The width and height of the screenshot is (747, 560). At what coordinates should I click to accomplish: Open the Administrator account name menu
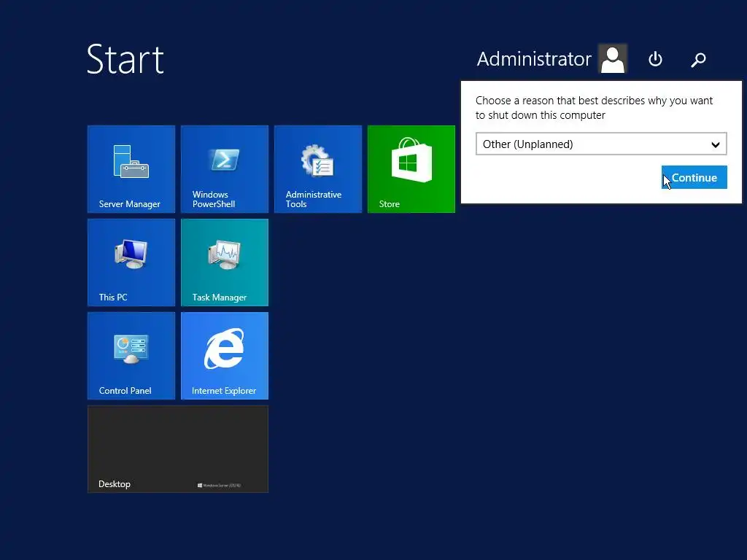[x=533, y=59]
